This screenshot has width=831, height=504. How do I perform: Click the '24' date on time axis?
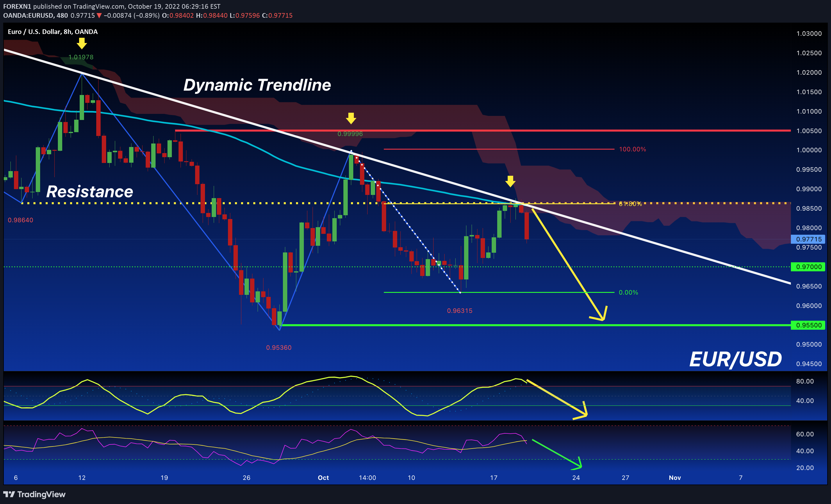coord(576,478)
